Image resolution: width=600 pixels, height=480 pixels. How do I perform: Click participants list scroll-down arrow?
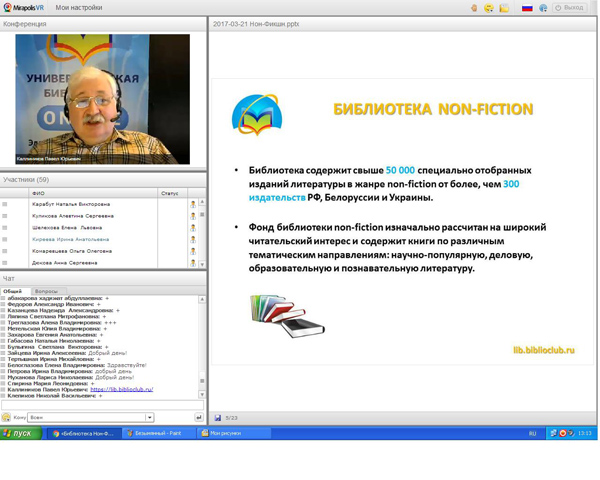coord(202,264)
